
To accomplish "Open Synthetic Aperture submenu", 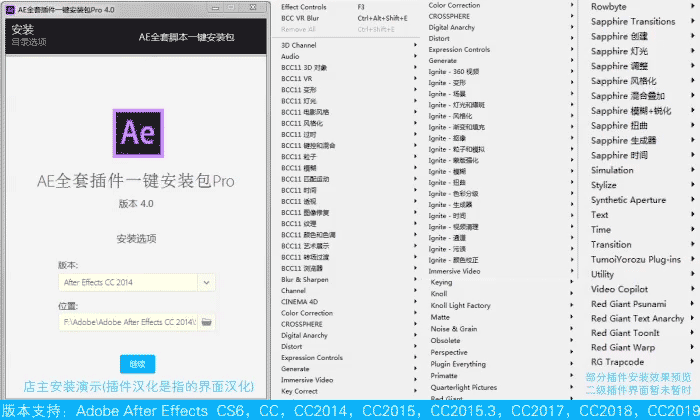I will (628, 200).
